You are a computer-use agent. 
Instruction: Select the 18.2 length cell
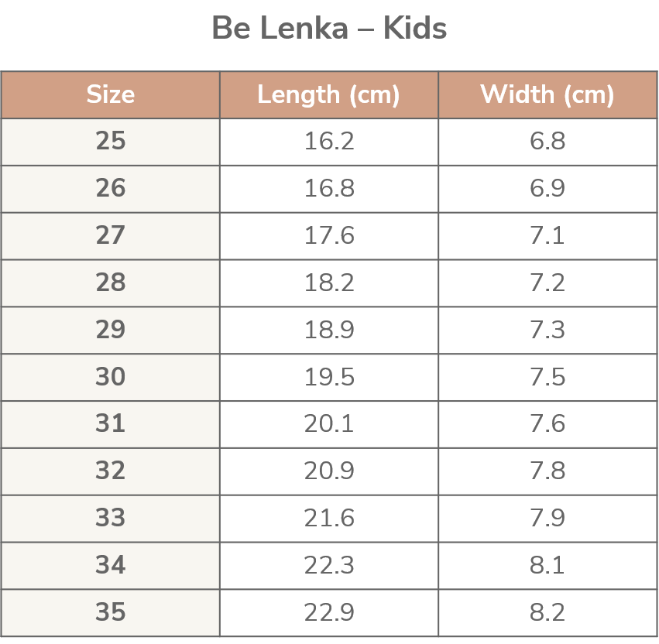pos(328,283)
